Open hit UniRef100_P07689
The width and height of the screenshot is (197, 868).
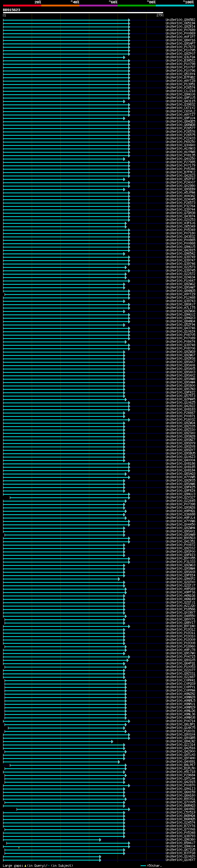click(x=180, y=30)
